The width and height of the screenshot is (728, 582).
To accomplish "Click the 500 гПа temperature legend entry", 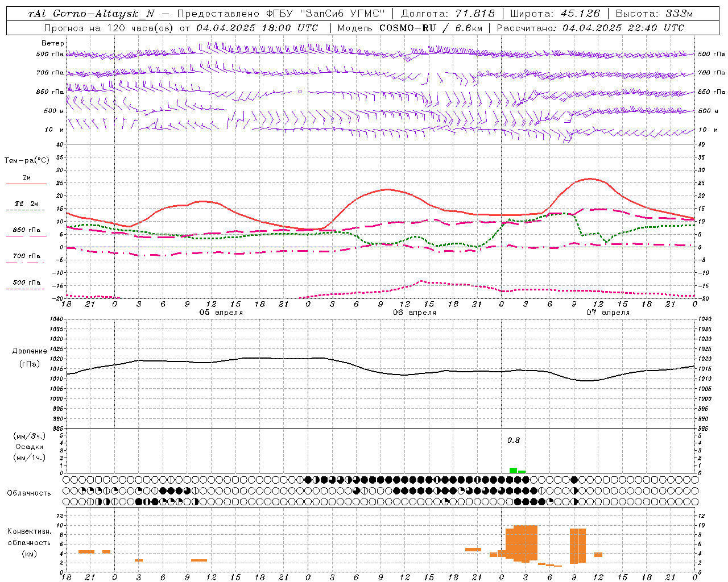I will (x=27, y=282).
